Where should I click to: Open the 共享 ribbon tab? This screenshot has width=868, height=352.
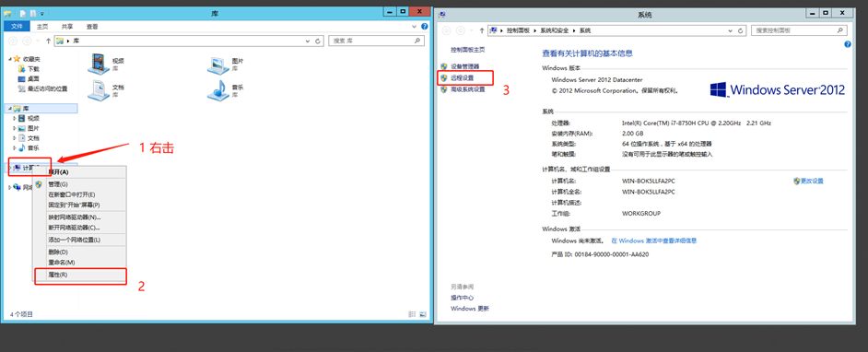tap(67, 26)
